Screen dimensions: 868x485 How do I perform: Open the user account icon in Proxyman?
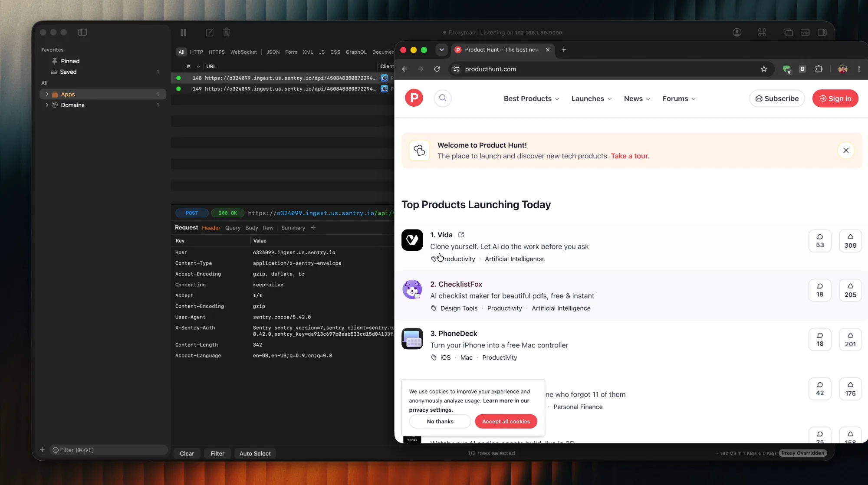737,33
